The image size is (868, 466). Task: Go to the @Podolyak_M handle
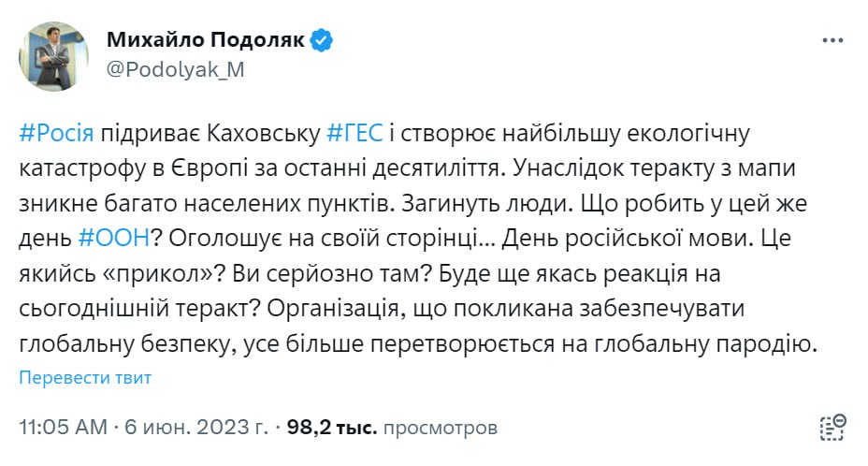(176, 71)
